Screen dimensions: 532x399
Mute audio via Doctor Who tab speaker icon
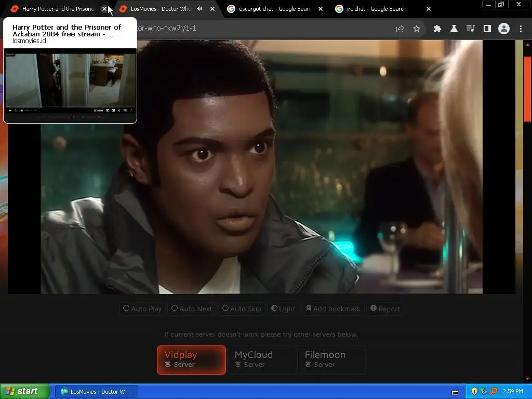coord(199,9)
